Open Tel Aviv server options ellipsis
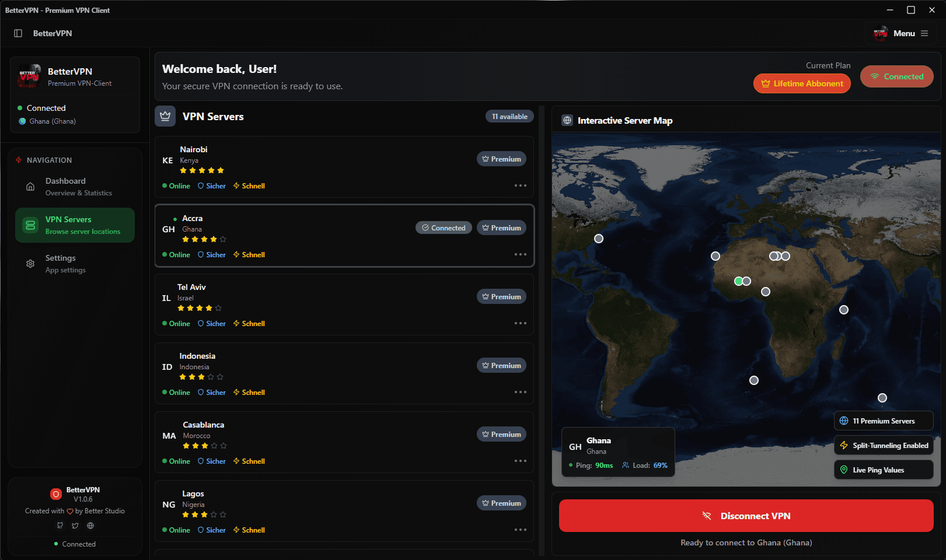Image resolution: width=946 pixels, height=560 pixels. point(521,323)
